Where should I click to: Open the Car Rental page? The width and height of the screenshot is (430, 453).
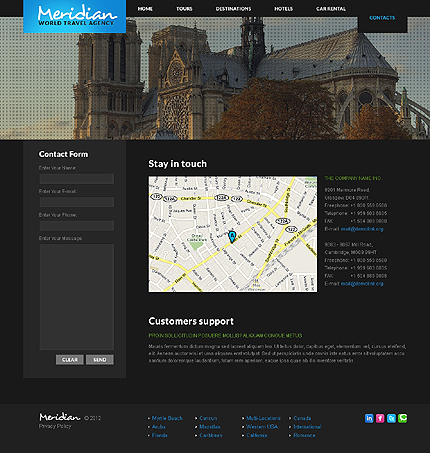coord(331,9)
